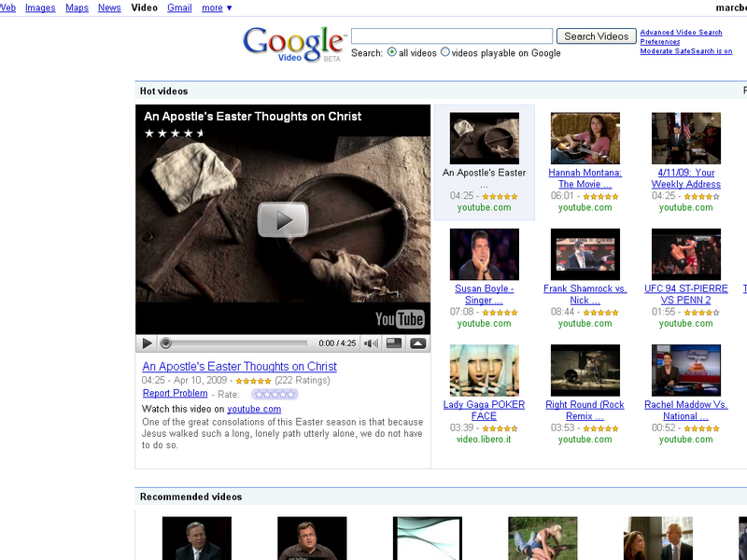Open the Frank Shamrock vs. Nick thumbnail
The image size is (747, 560).
(x=585, y=254)
